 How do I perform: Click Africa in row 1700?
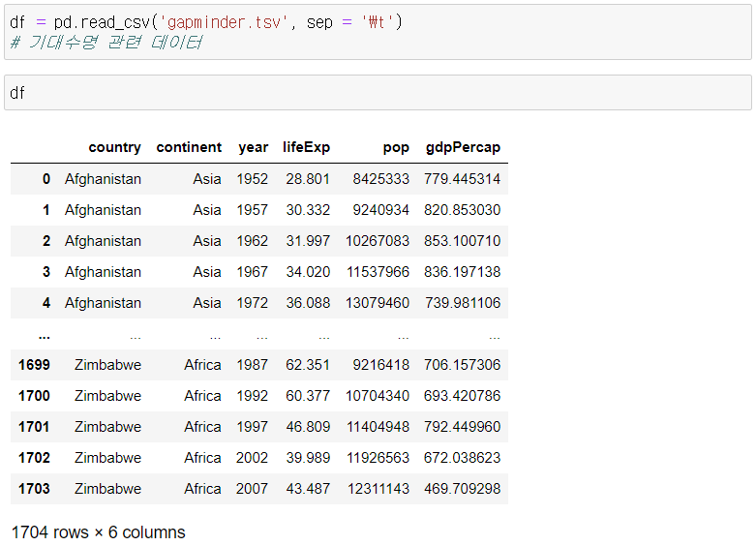(x=202, y=396)
